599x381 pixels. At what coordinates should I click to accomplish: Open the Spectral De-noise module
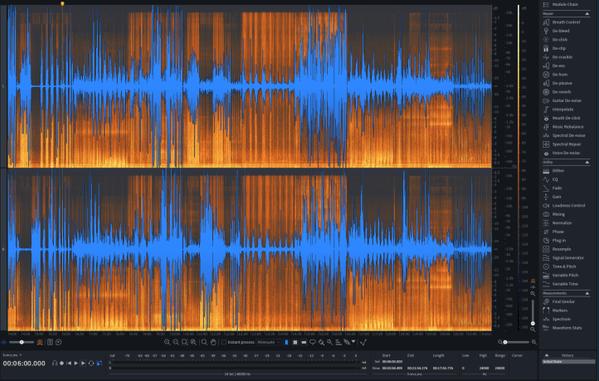click(x=565, y=136)
